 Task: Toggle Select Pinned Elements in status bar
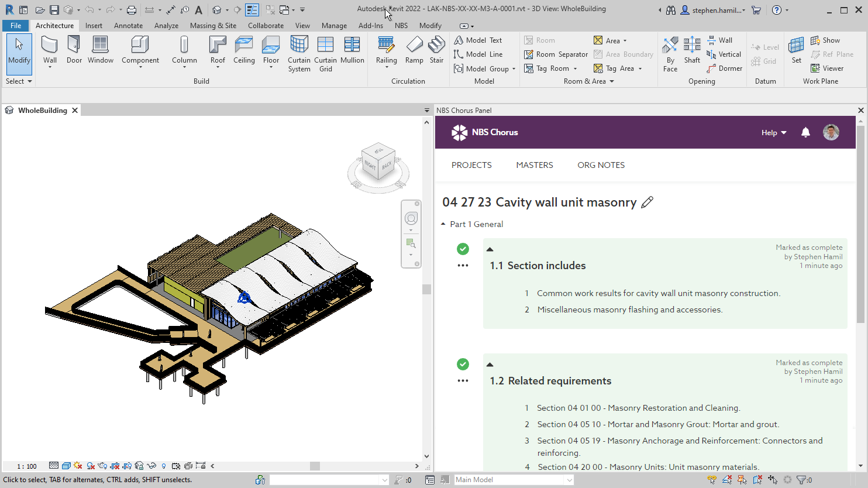742,480
